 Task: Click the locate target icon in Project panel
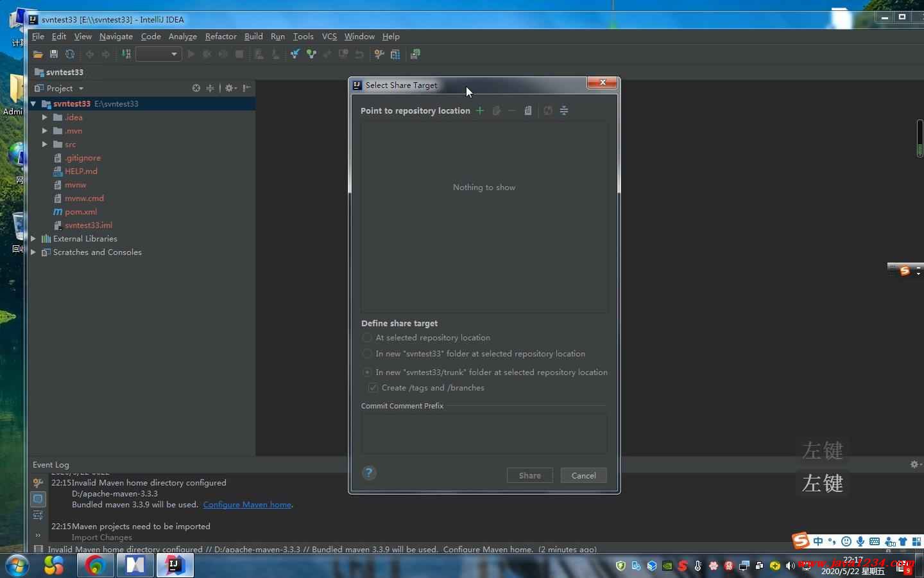point(196,88)
